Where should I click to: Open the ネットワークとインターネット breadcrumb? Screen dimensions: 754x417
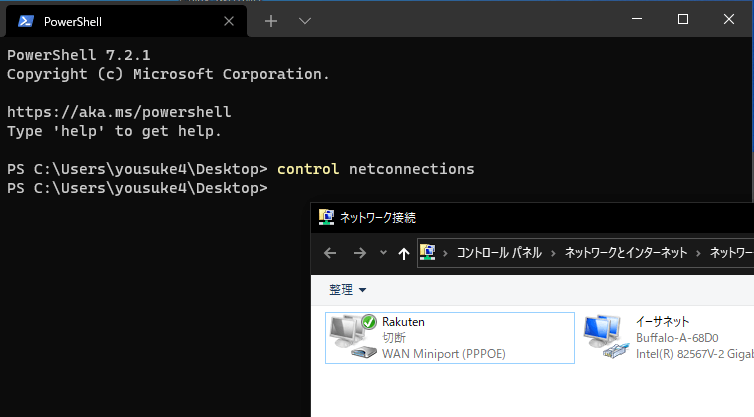point(626,253)
